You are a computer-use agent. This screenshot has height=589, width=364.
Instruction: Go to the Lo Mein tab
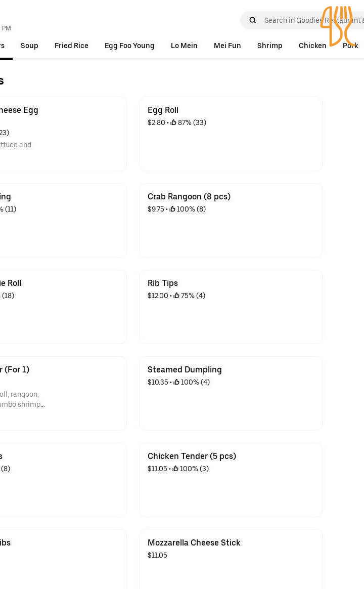pos(184,46)
